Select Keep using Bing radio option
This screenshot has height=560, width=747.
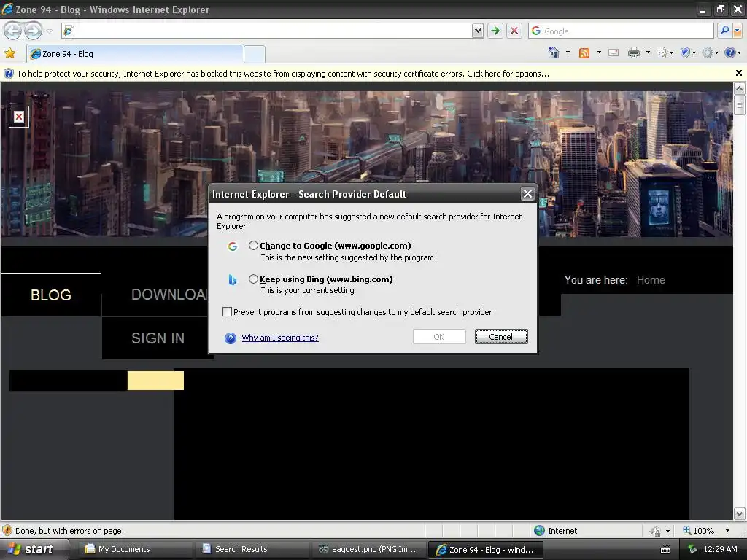click(x=253, y=279)
